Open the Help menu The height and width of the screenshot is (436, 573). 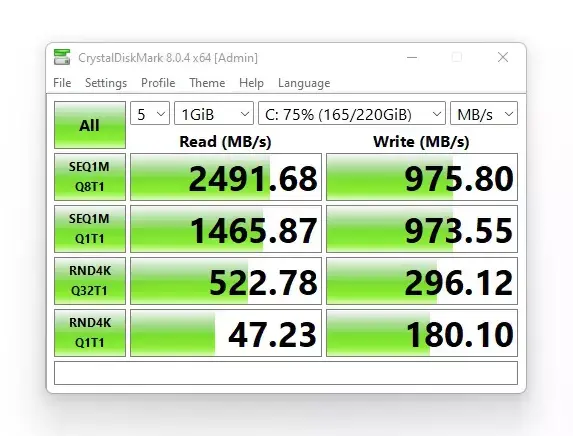(x=251, y=83)
